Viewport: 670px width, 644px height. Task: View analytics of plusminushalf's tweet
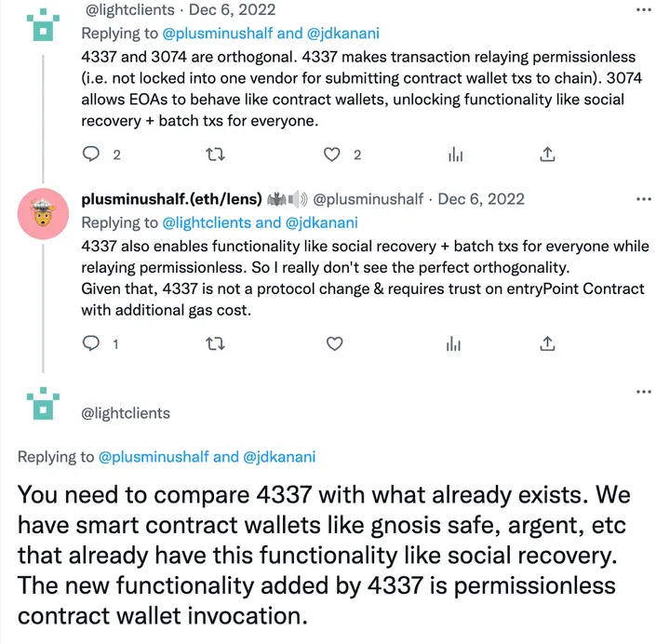click(453, 343)
